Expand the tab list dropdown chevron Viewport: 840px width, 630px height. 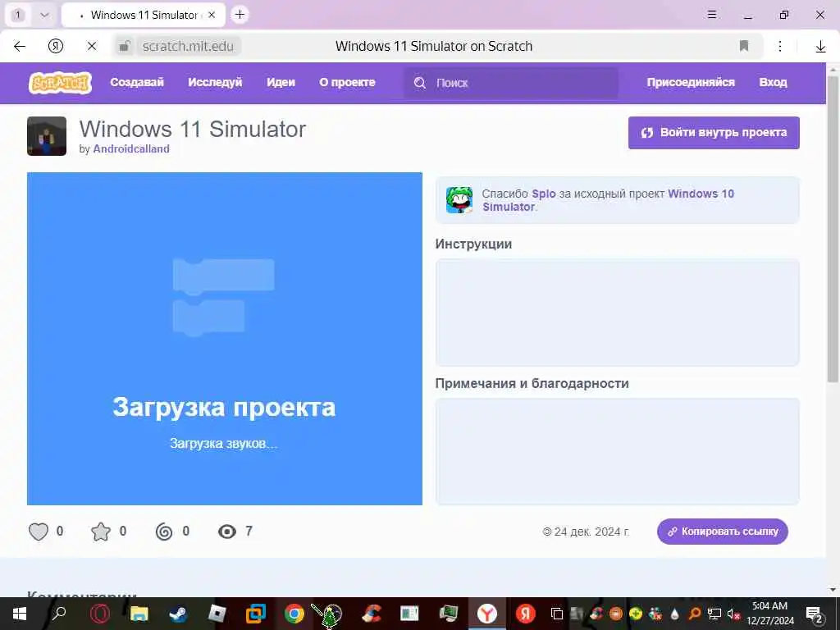coord(44,15)
